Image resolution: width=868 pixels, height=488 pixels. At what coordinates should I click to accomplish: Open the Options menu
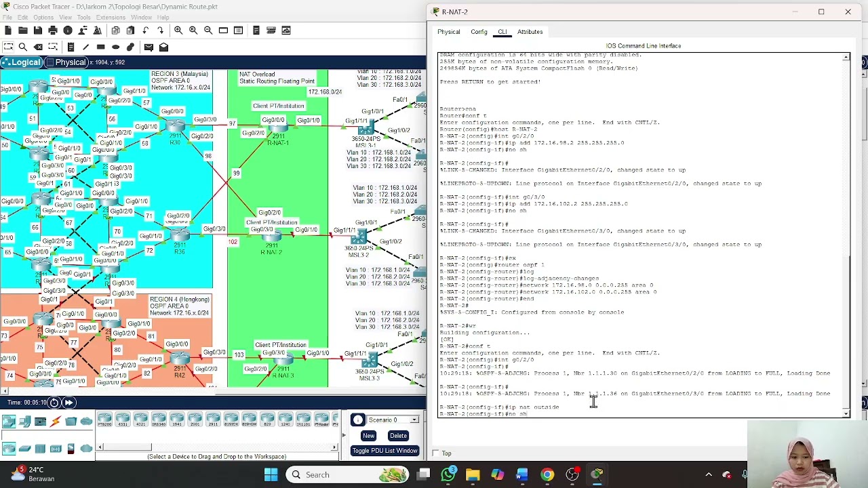43,18
